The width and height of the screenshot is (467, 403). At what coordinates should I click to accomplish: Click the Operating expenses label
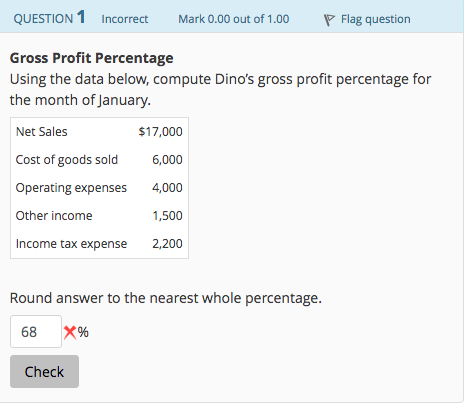pyautogui.click(x=71, y=188)
